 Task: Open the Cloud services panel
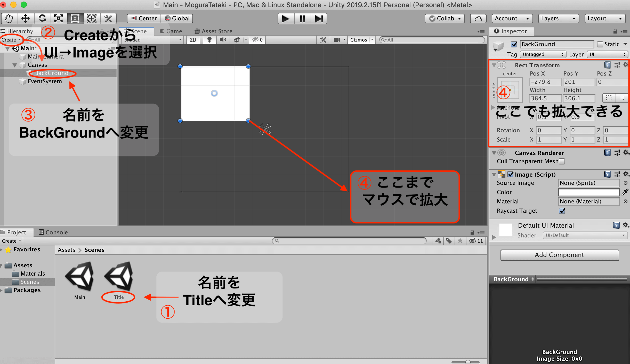478,19
